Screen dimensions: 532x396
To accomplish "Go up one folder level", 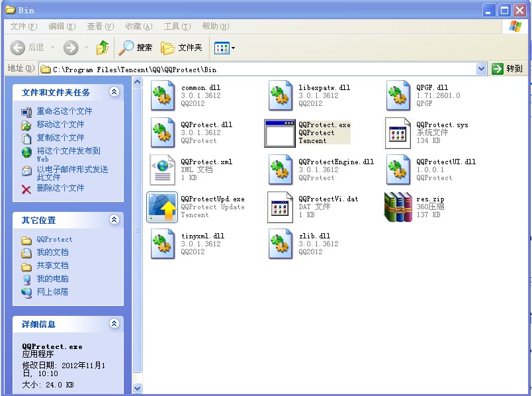I will pos(102,48).
